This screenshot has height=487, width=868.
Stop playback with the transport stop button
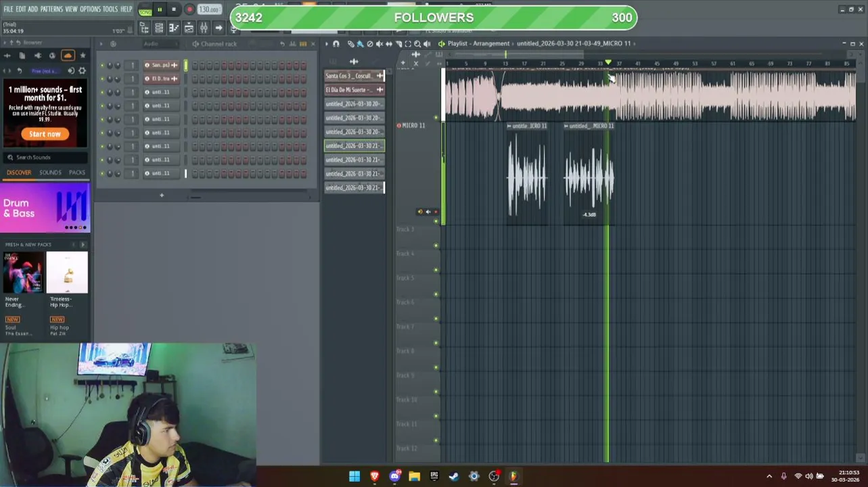point(174,9)
